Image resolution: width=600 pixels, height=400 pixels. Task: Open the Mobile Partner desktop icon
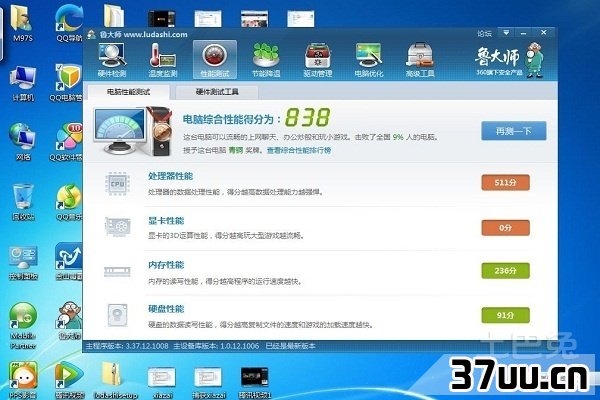[x=23, y=326]
